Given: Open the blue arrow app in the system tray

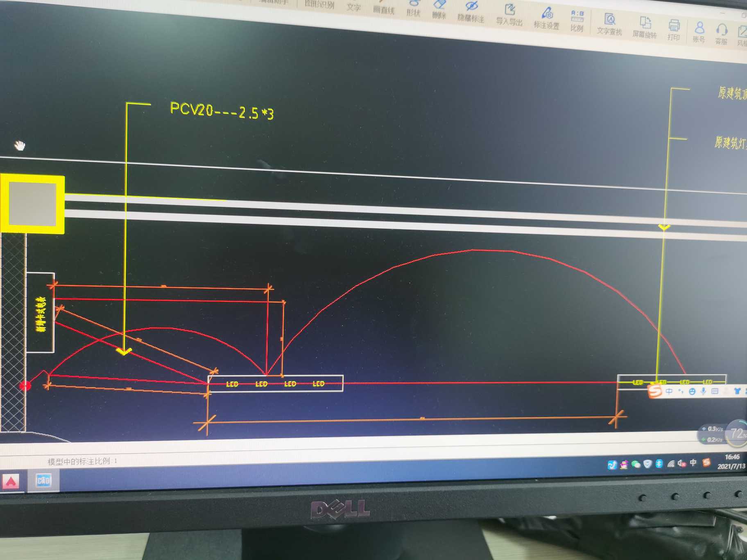Looking at the screenshot, I should point(612,465).
